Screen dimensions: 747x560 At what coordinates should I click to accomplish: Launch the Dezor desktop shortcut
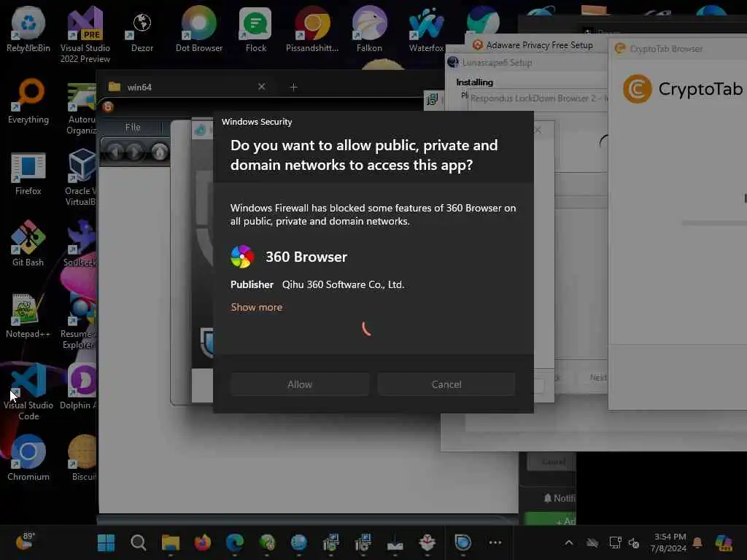coord(142,28)
